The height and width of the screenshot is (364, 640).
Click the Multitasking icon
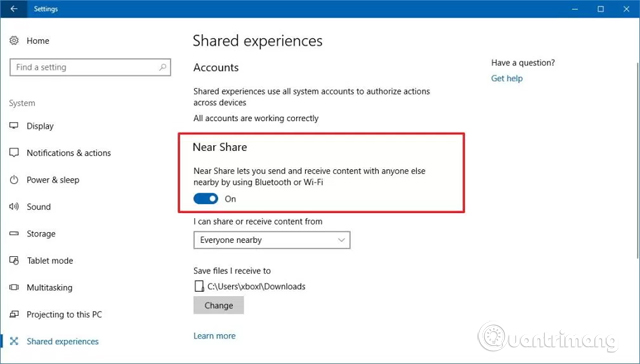pyautogui.click(x=14, y=287)
